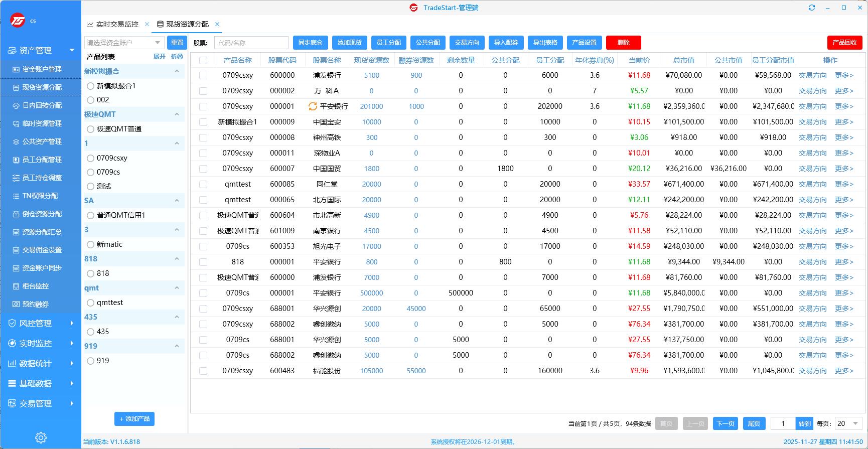The image size is (868, 449).
Task: Open 交易佣金设置 in the sidebar
Action: click(x=42, y=250)
